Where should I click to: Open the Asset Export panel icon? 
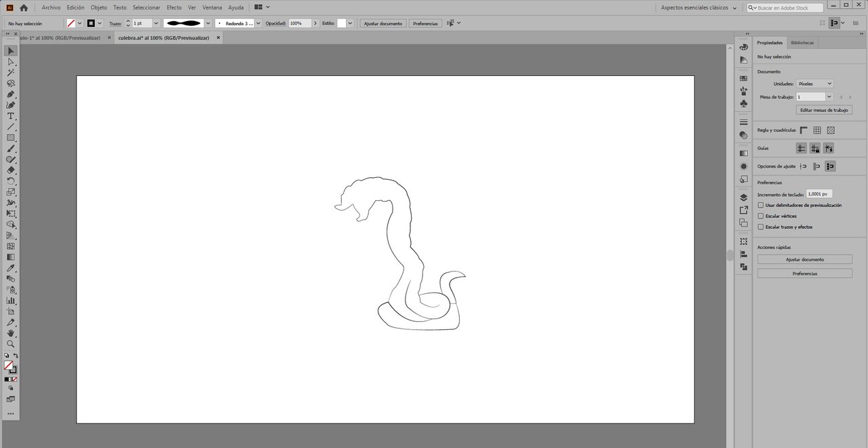pyautogui.click(x=743, y=210)
